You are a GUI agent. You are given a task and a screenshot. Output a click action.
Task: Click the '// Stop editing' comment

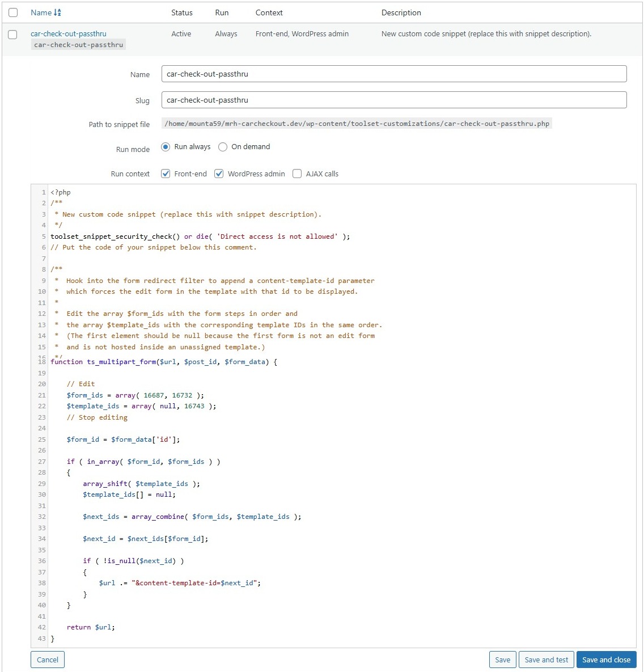pos(97,417)
